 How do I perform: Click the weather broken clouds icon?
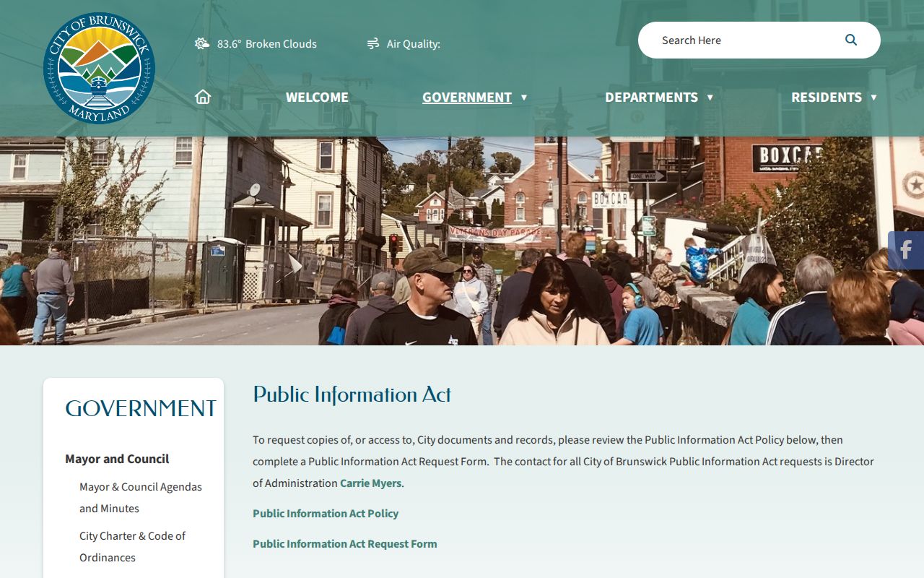202,43
